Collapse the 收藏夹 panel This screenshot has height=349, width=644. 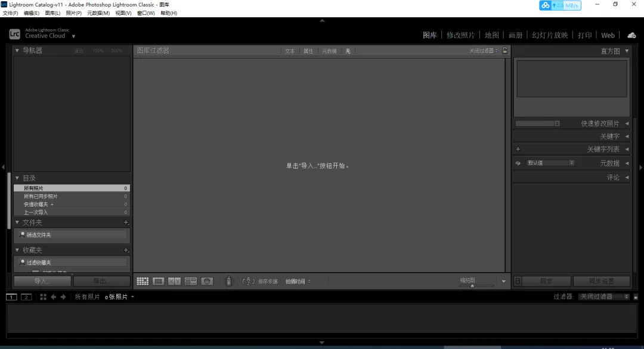pos(17,250)
